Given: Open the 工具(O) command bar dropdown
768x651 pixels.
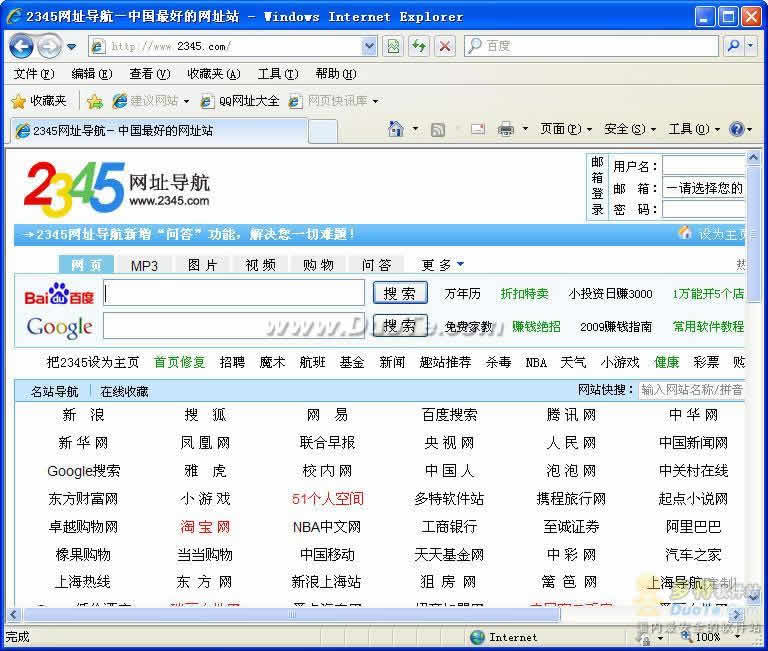Looking at the screenshot, I should [x=694, y=129].
